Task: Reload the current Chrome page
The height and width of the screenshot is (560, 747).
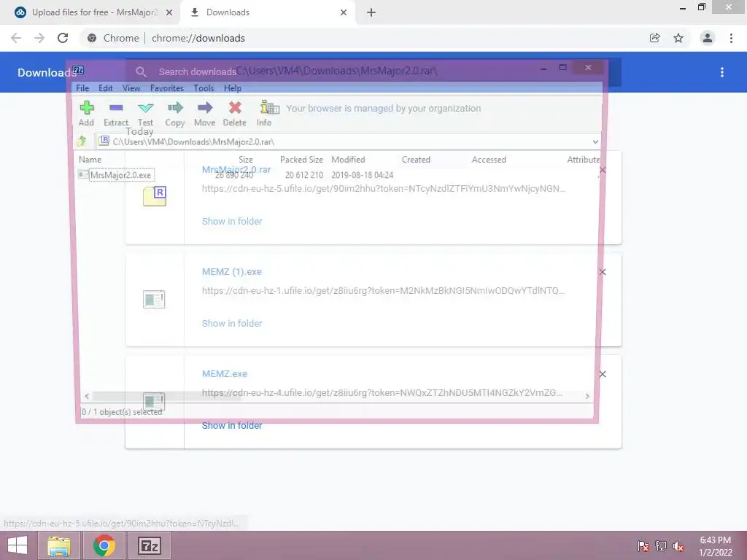Action: coord(63,38)
